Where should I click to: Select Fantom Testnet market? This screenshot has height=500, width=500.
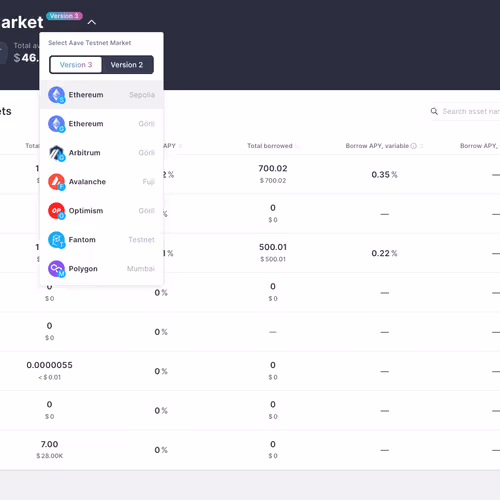point(101,240)
